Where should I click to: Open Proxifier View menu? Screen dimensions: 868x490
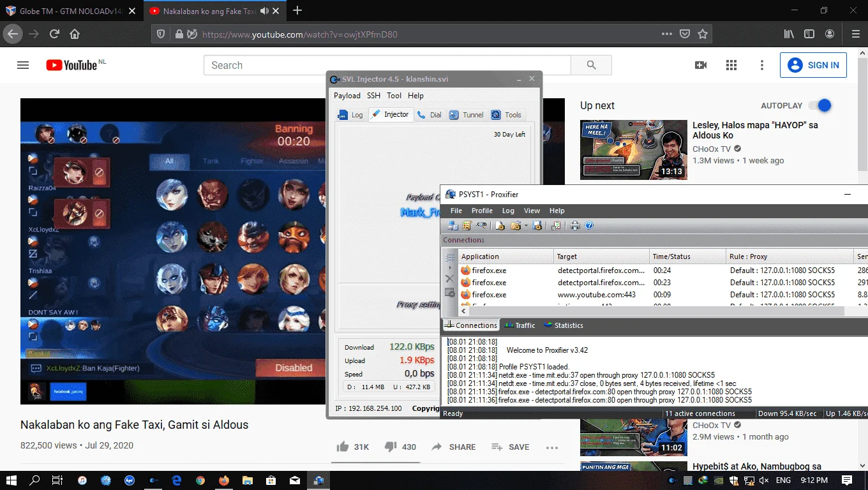[x=532, y=211]
